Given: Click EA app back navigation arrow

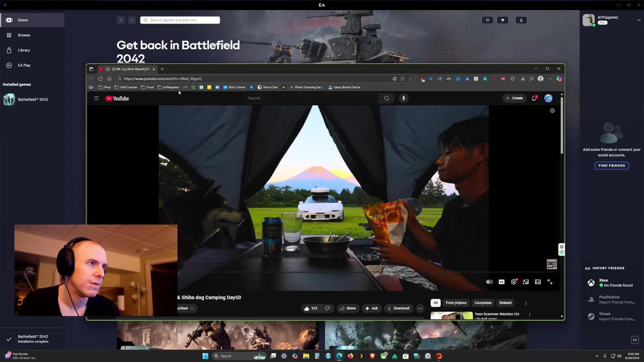Looking at the screenshot, I should coord(121,20).
